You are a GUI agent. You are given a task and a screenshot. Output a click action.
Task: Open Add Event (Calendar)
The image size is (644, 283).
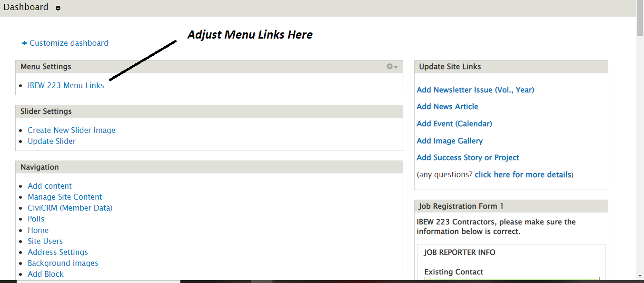tap(454, 123)
